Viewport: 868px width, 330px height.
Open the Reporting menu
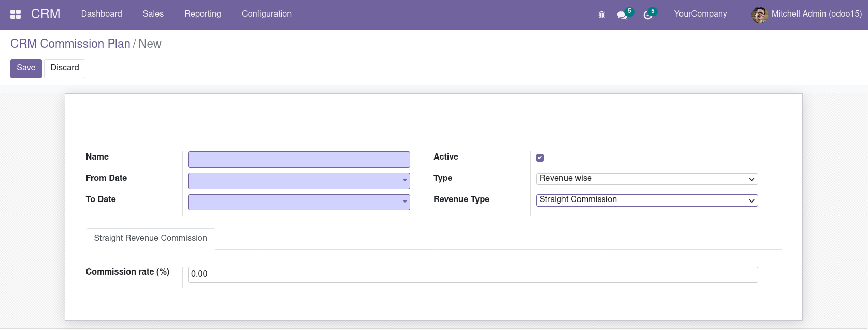202,14
